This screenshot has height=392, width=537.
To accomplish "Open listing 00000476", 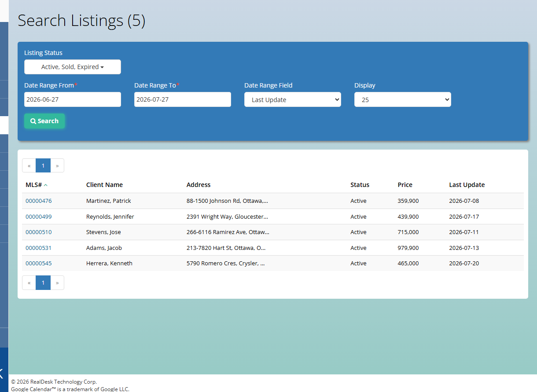I will click(38, 201).
